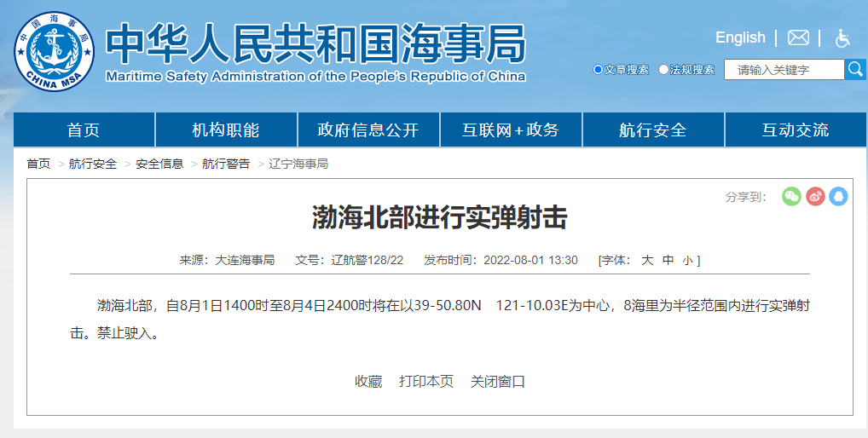Share article to QQ
This screenshot has height=438, width=868.
coord(838,196)
